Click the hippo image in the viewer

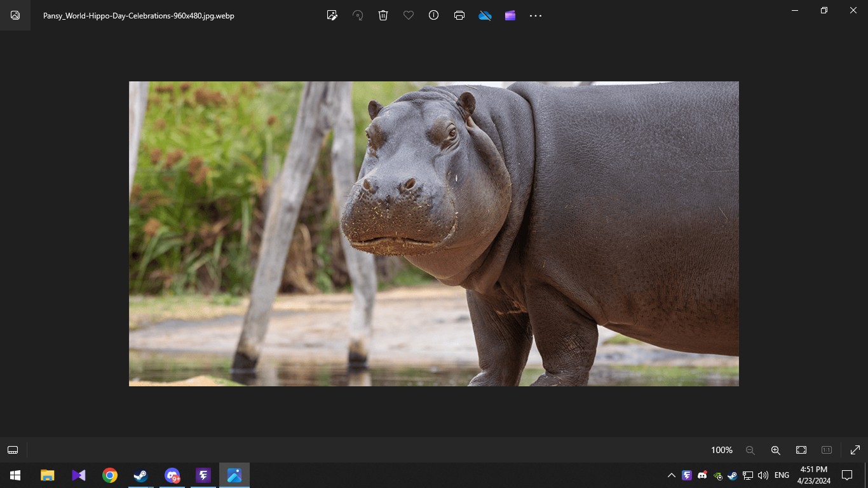point(433,233)
